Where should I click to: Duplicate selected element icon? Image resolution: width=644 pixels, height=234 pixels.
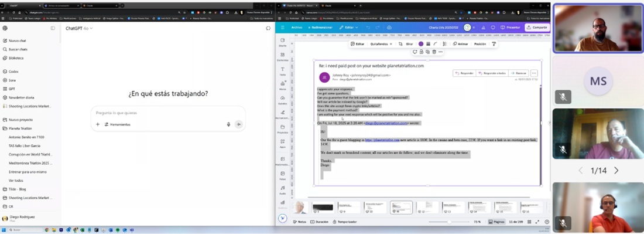click(427, 52)
